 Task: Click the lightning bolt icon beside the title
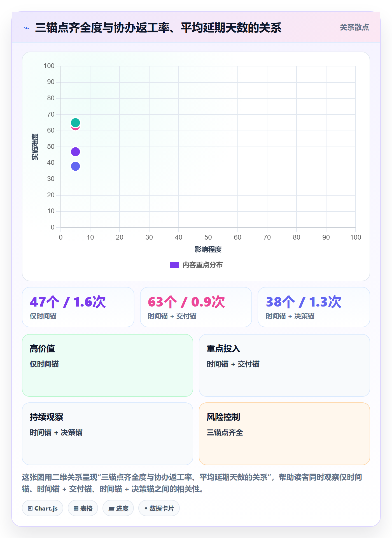(x=27, y=28)
